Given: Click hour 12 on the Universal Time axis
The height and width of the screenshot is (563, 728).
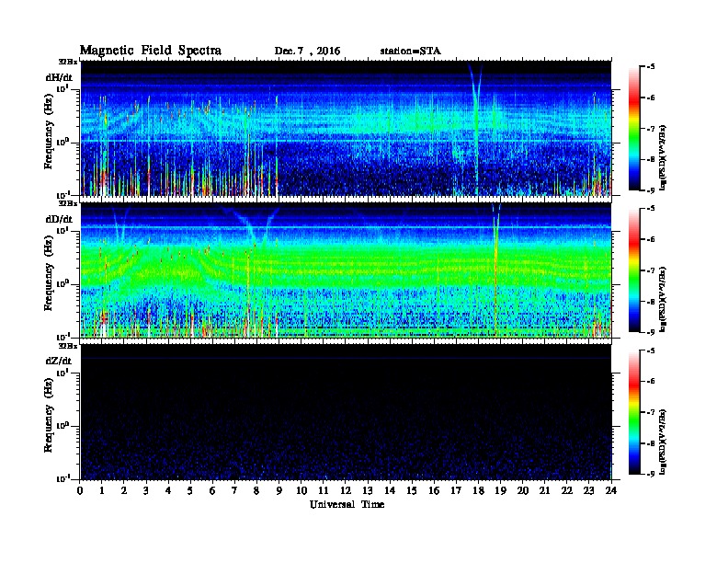Looking at the screenshot, I should [x=346, y=490].
